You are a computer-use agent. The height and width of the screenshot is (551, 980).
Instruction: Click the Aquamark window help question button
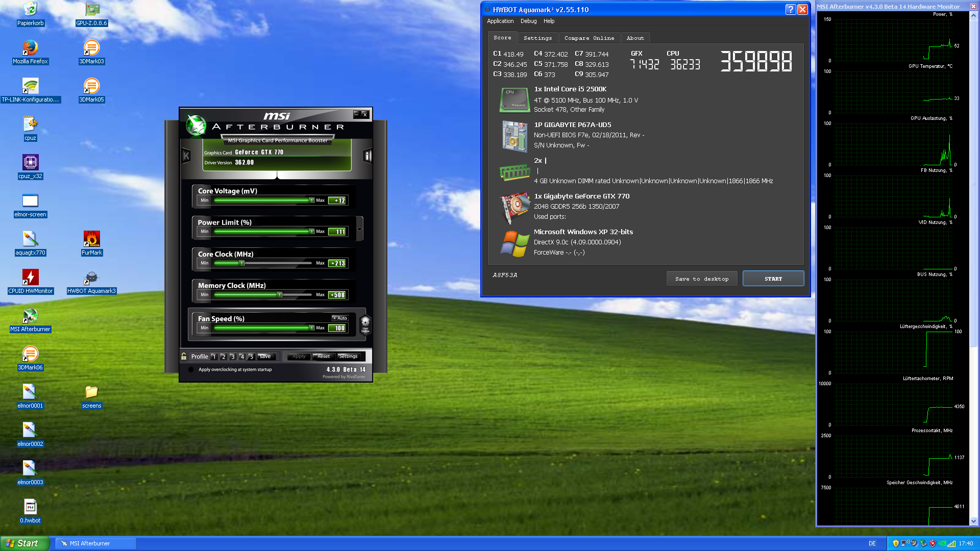tap(790, 9)
